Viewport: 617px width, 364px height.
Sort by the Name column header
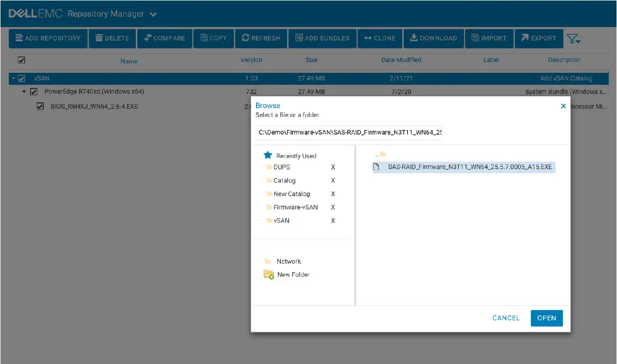point(129,61)
